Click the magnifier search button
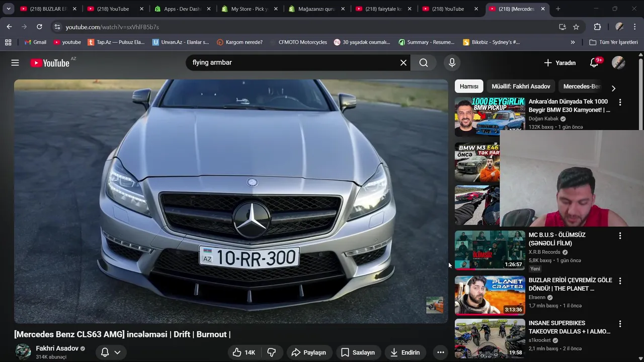The width and height of the screenshot is (644, 362). (424, 62)
